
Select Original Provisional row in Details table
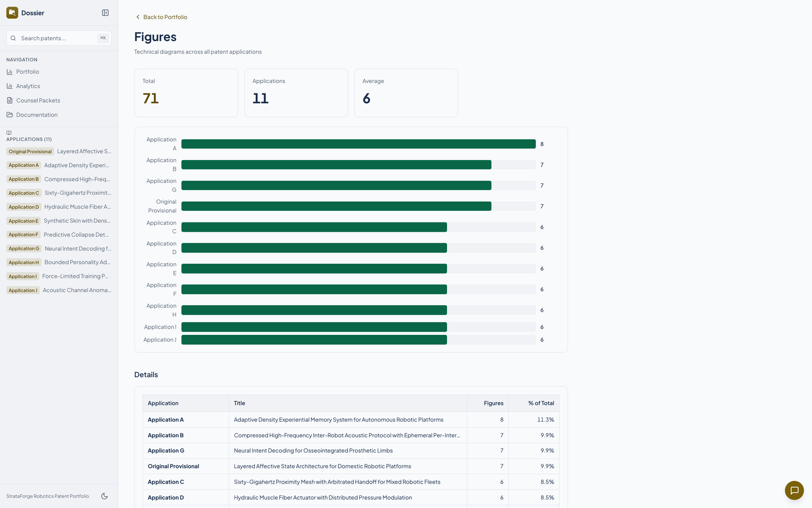pyautogui.click(x=351, y=466)
